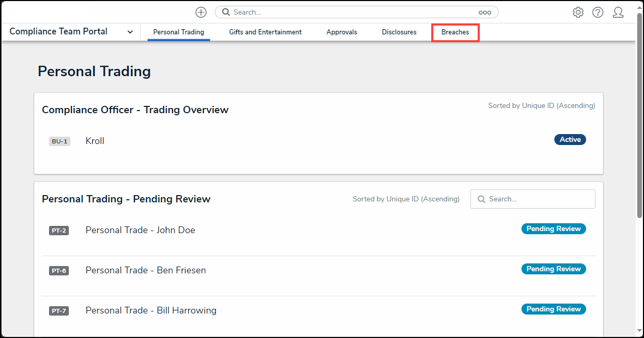Open the user profile icon
644x338 pixels.
(618, 13)
